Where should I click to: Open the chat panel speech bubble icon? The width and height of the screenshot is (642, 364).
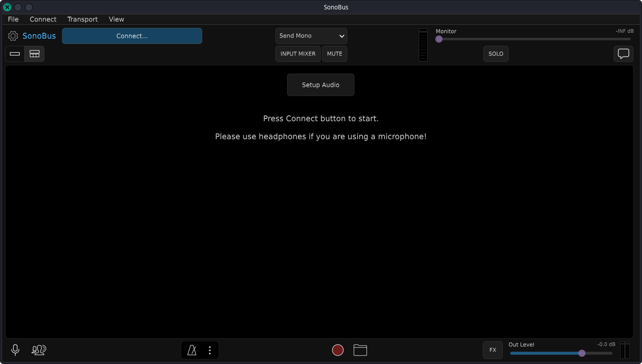[624, 54]
